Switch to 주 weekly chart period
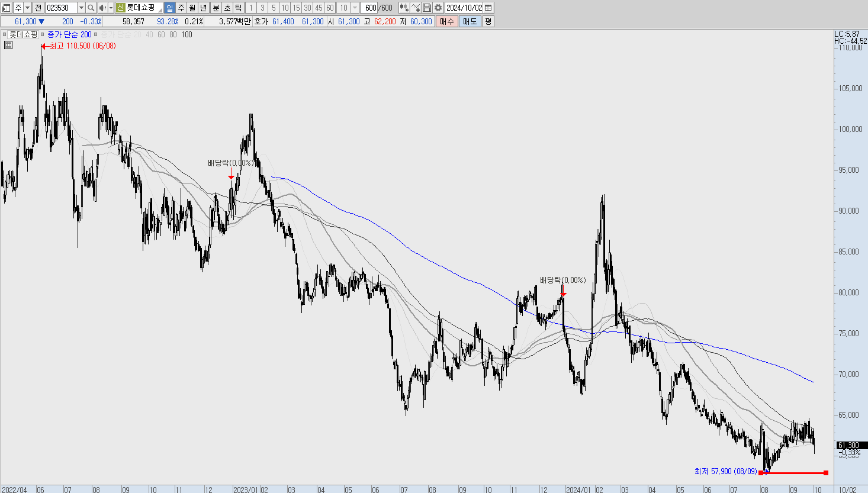Screen dimensions: 868x493 click(181, 8)
